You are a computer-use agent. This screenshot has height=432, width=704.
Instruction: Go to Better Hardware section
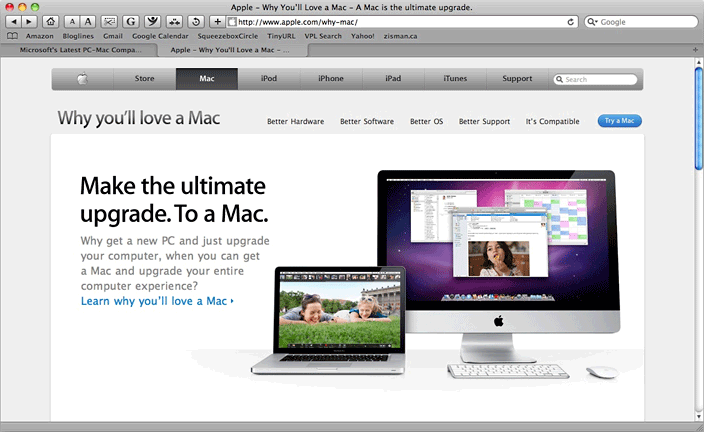pos(295,121)
